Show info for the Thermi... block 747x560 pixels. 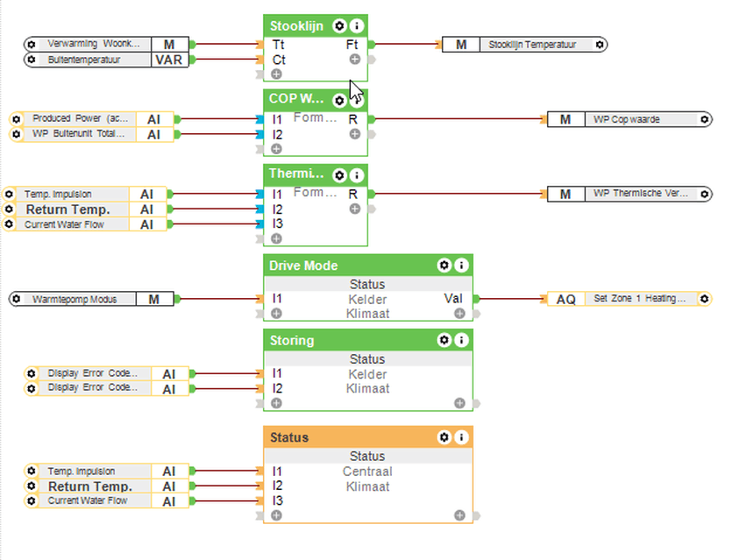pyautogui.click(x=356, y=175)
